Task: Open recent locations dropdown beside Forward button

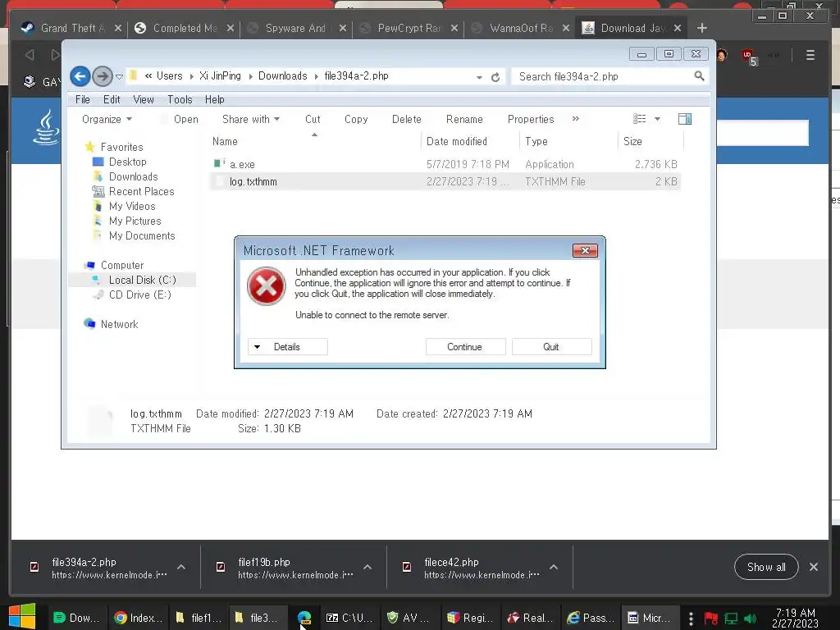Action: point(119,77)
